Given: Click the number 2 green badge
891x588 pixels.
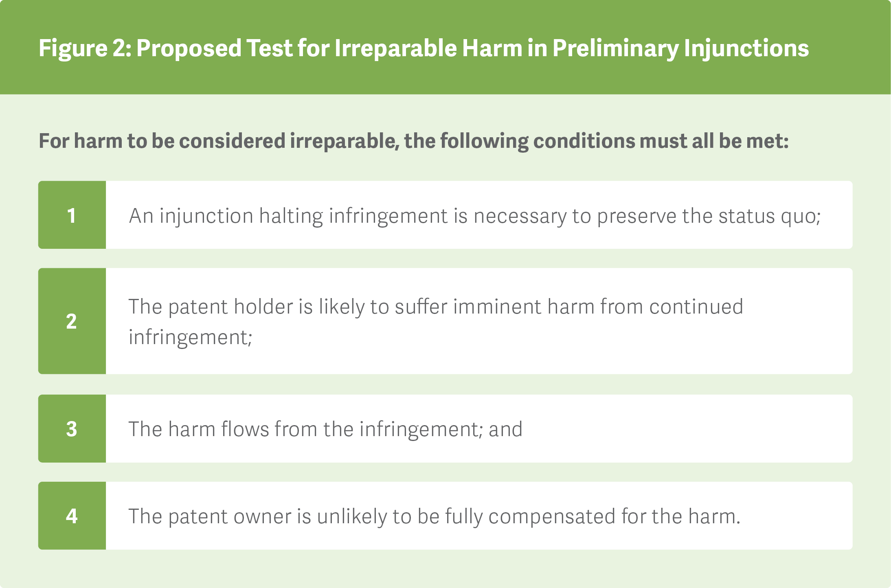Looking at the screenshot, I should click(72, 321).
